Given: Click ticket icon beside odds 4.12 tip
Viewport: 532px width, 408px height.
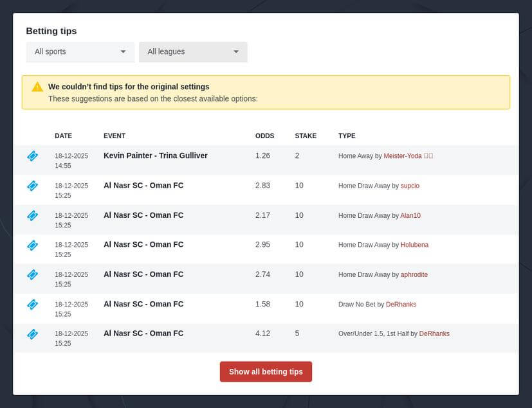Looking at the screenshot, I should pos(32,333).
